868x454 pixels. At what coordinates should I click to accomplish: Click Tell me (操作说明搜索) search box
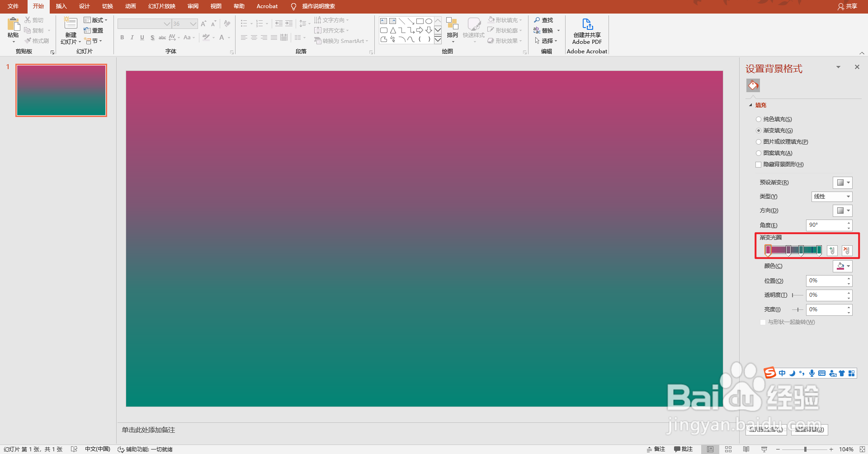[318, 6]
